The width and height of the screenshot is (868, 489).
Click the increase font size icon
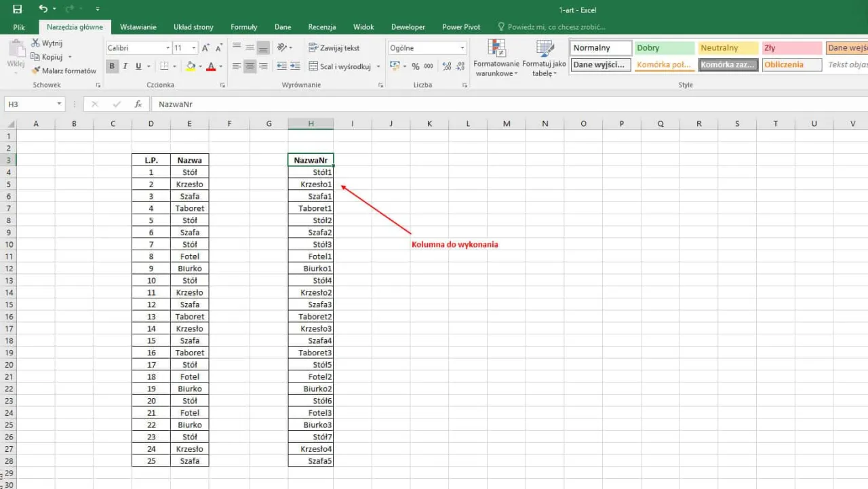(205, 48)
